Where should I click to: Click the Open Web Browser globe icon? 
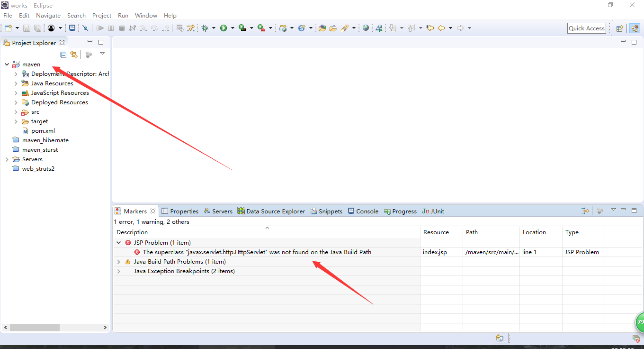[x=366, y=28]
